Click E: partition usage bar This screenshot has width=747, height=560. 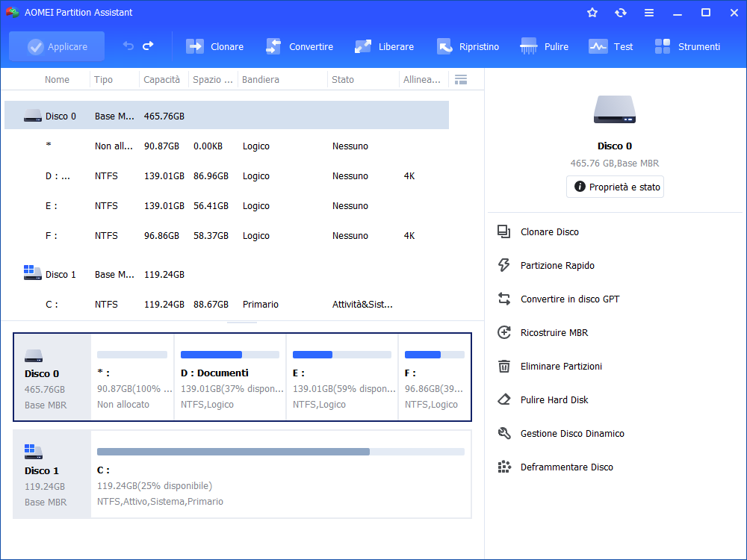point(342,354)
